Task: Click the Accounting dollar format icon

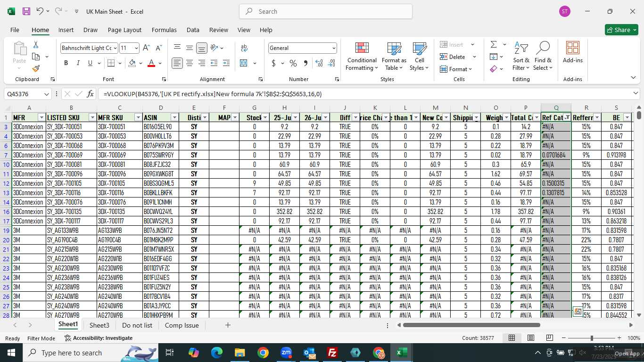Action: [x=273, y=63]
